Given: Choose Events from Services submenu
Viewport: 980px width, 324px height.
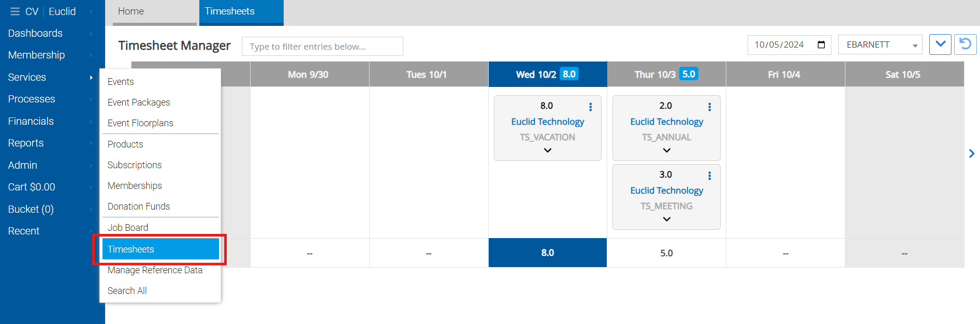Looking at the screenshot, I should [x=160, y=82].
